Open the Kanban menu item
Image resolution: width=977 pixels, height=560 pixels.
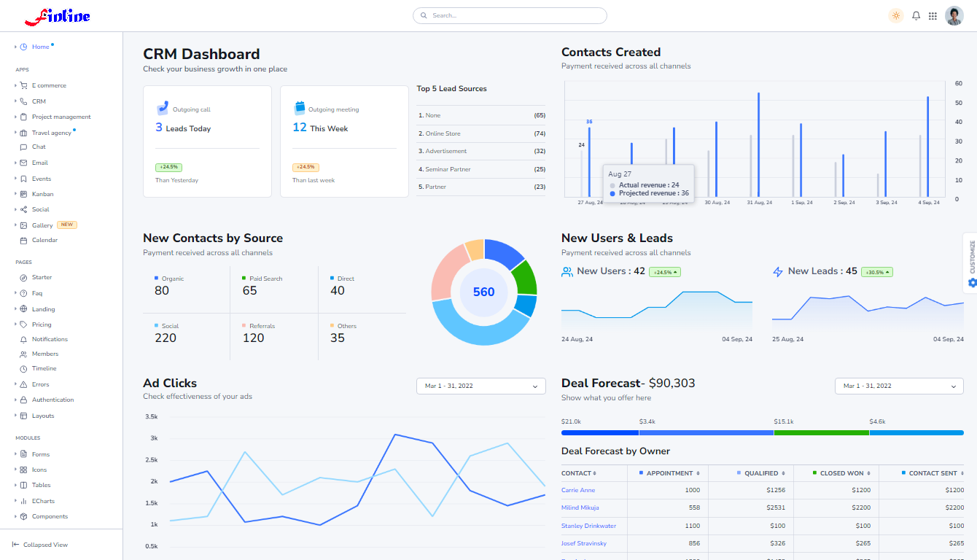click(x=42, y=194)
